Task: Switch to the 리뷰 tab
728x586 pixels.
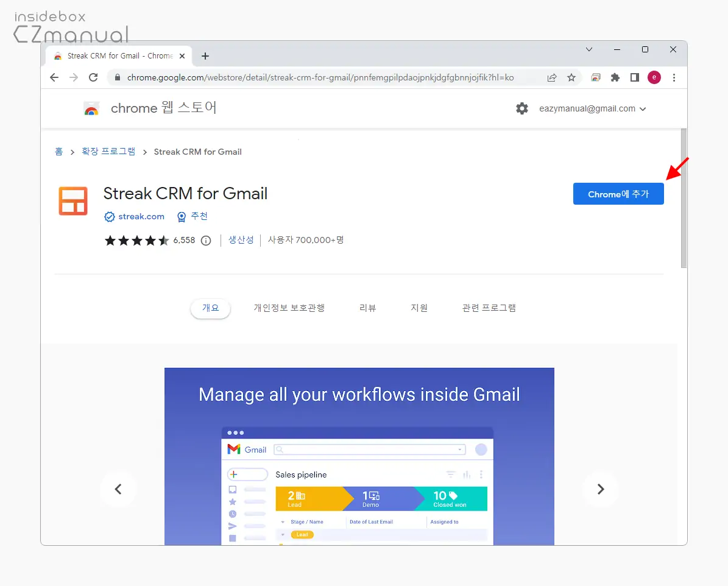Action: pos(367,308)
